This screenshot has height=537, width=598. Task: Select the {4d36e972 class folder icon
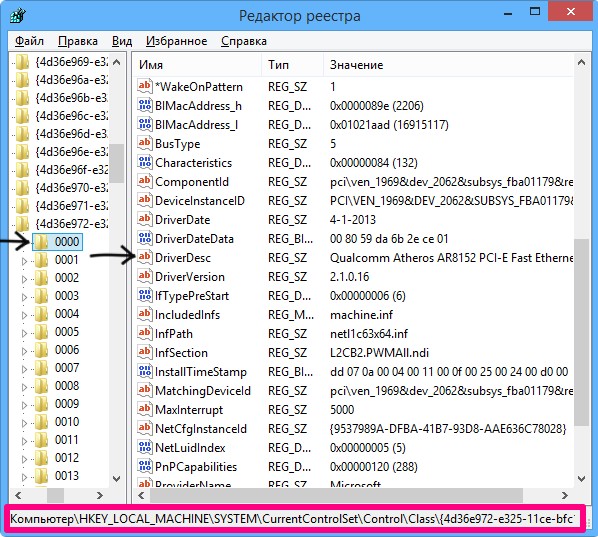pos(22,223)
